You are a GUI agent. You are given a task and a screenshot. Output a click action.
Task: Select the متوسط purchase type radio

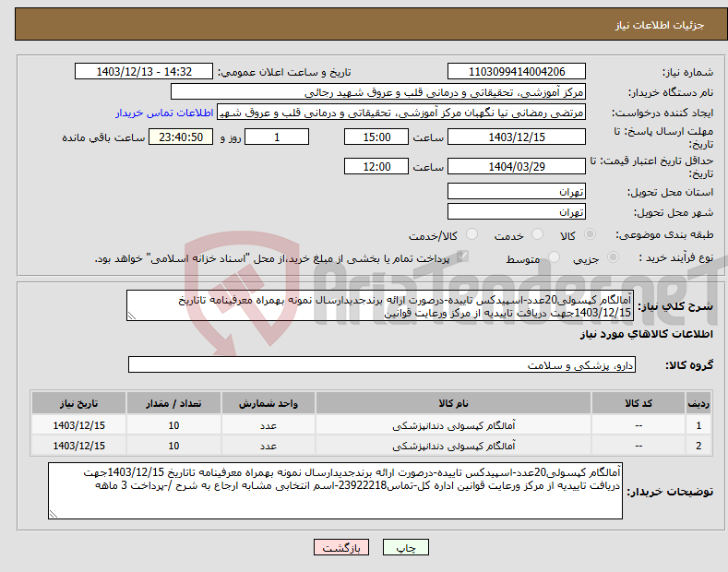(554, 257)
